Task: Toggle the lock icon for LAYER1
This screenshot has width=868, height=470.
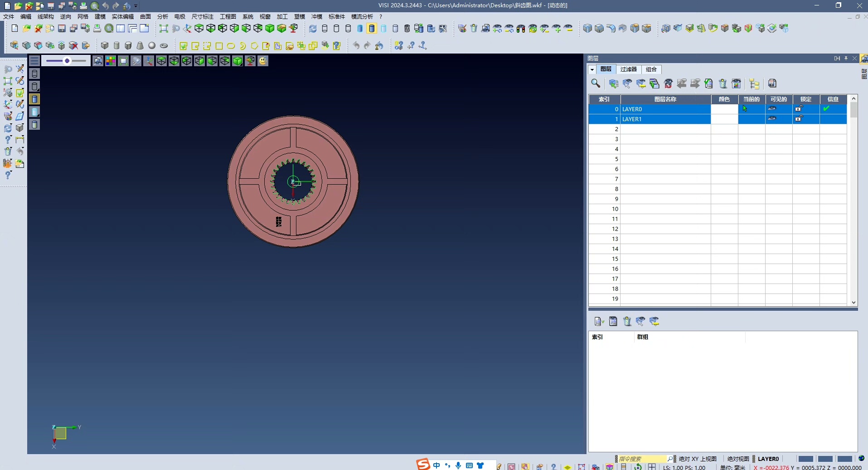Action: coord(799,119)
